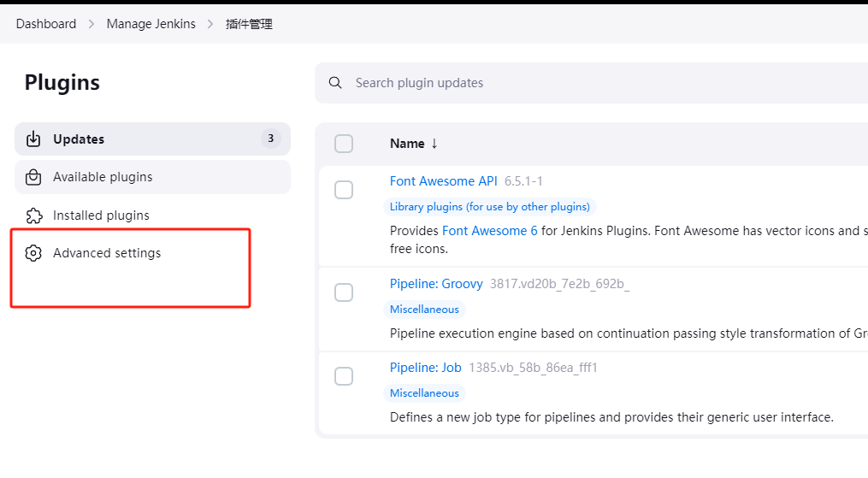Open the Installed plugins tab
Screen dimensions: 868x478
point(153,215)
